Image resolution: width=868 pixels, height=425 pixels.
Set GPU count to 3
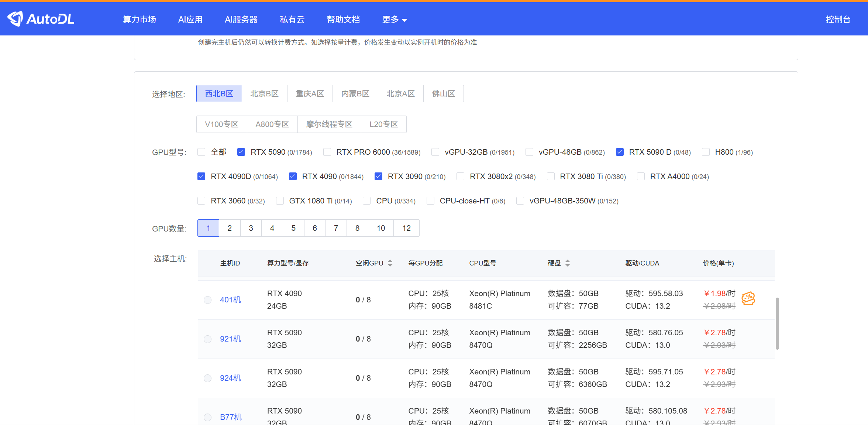click(251, 228)
